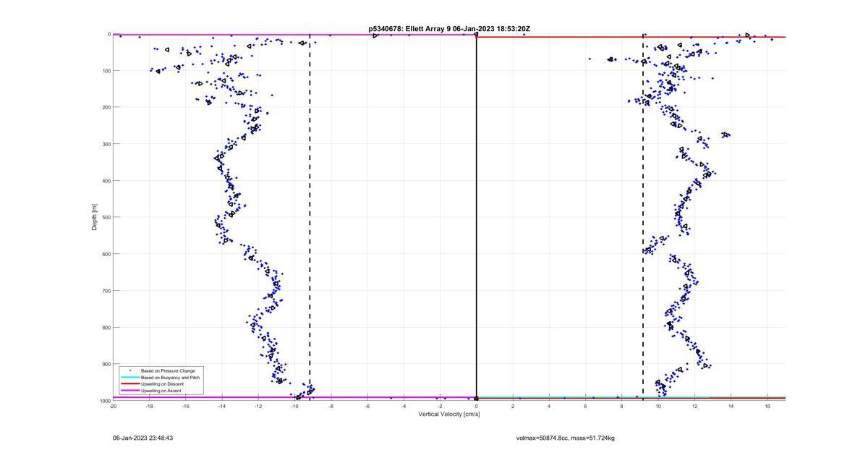Click depth axis tick label "900"
The height and width of the screenshot is (450, 868).
pos(106,364)
